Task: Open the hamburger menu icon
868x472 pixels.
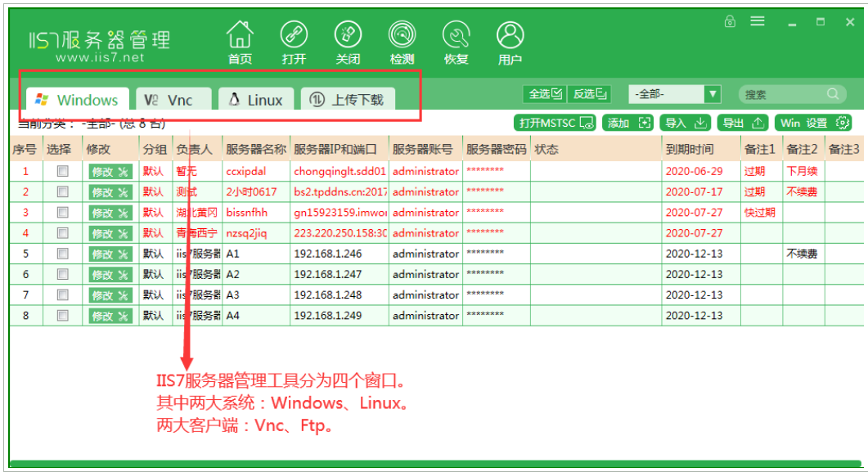Action: coord(758,21)
